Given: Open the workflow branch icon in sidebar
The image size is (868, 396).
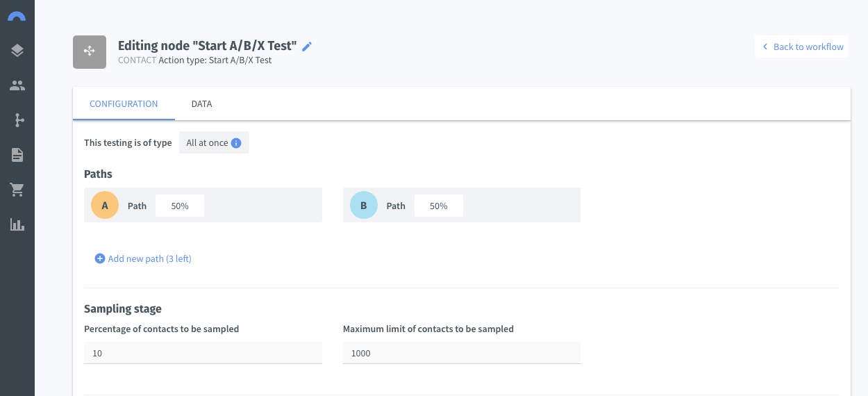Looking at the screenshot, I should coord(18,120).
